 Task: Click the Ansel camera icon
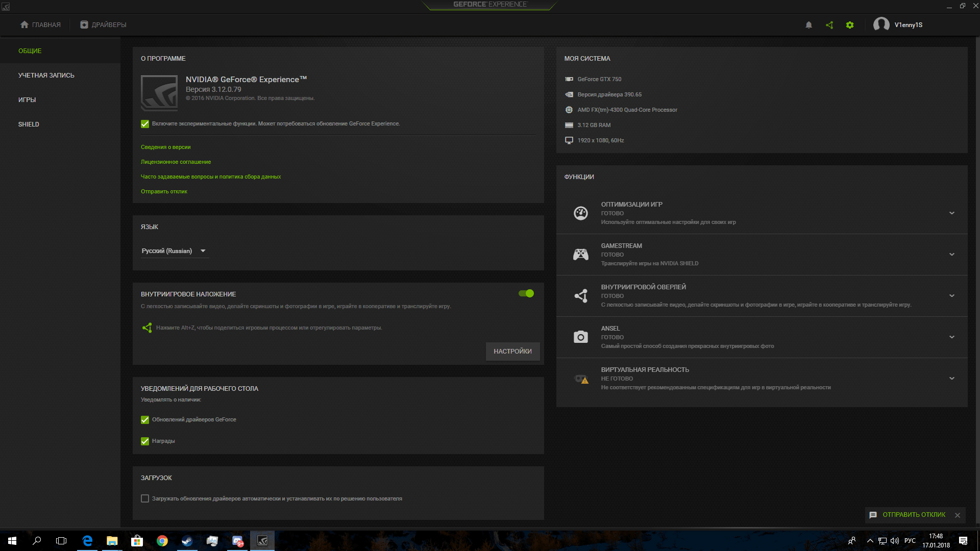[x=581, y=337]
